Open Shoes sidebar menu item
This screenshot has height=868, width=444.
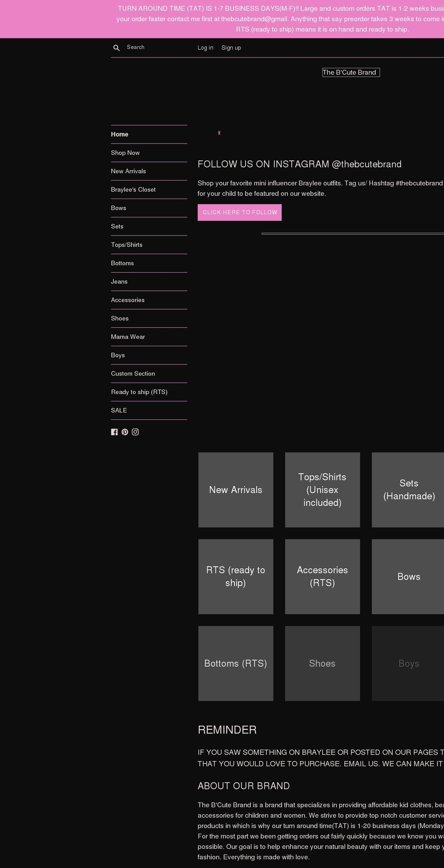tap(149, 318)
